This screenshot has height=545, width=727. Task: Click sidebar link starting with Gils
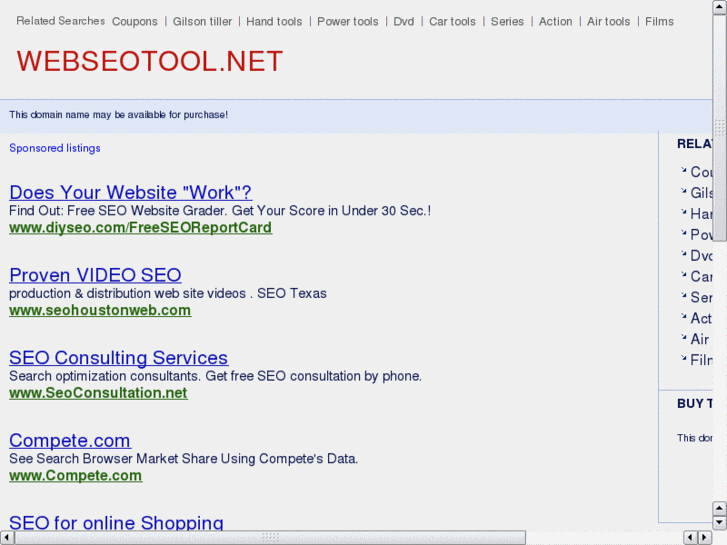[701, 193]
